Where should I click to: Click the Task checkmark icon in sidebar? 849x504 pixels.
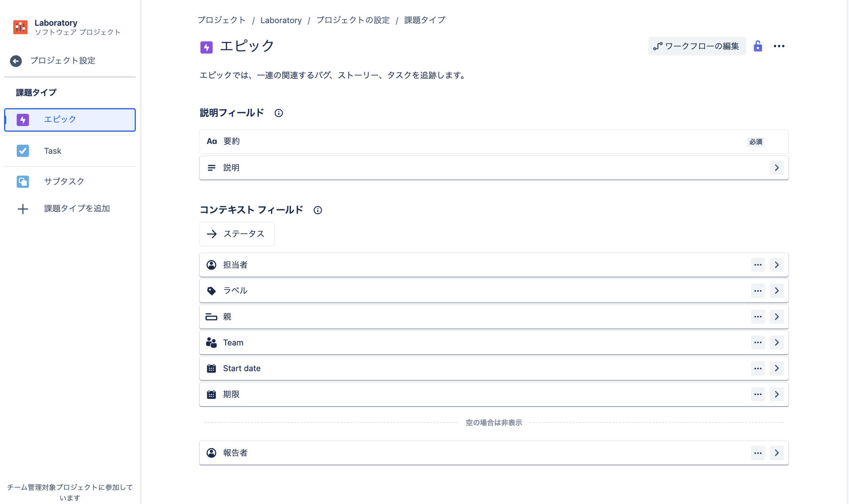[22, 150]
